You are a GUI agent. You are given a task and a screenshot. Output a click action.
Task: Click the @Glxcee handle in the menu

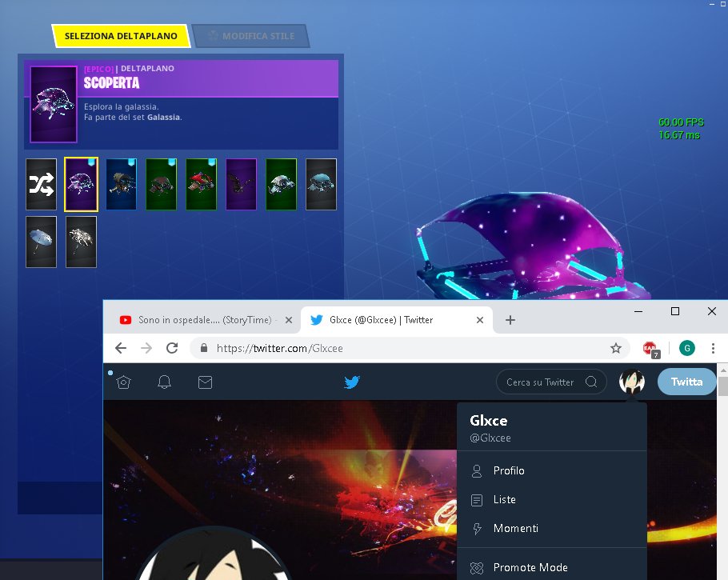point(490,438)
